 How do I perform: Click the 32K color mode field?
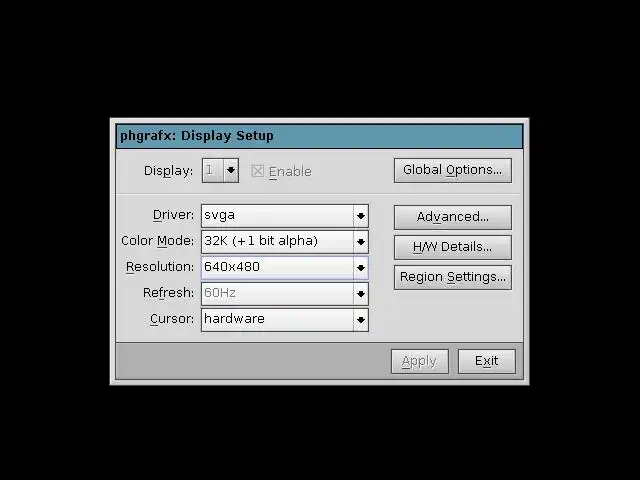coord(278,242)
